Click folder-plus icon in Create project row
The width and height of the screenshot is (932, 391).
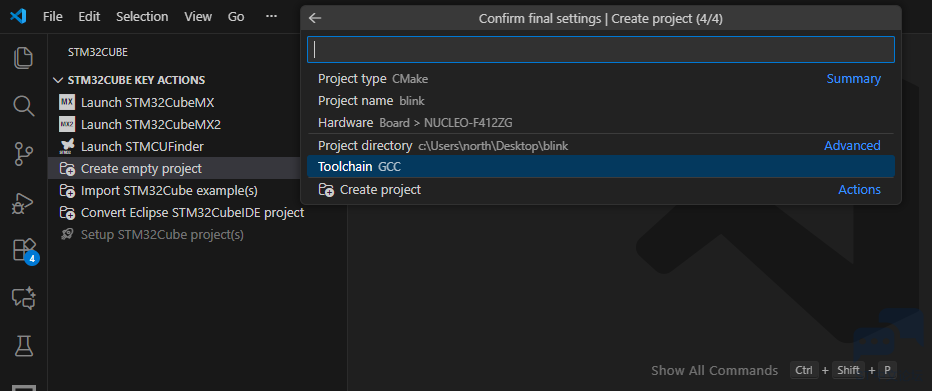click(x=326, y=190)
